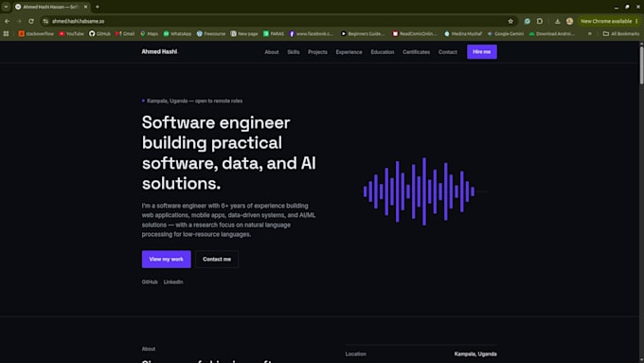Open the downloads icon in the toolbar
This screenshot has height=363, width=644.
tap(557, 21)
